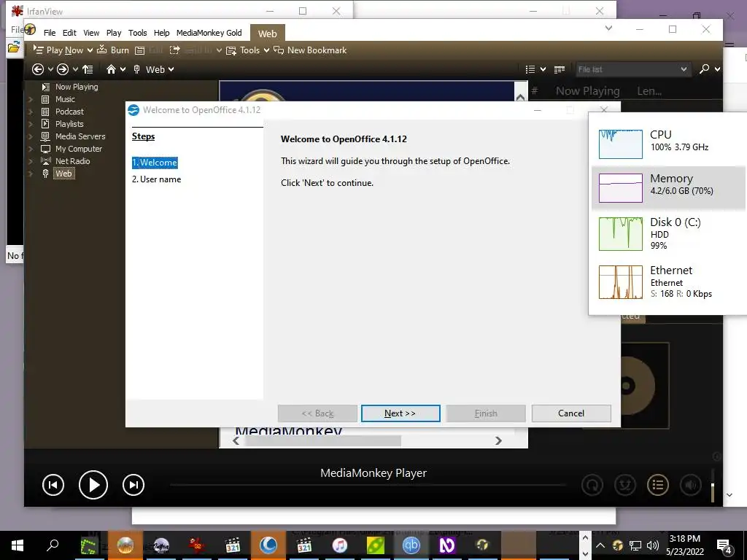
Task: Open the Play Now dropdown arrow
Action: click(x=90, y=50)
